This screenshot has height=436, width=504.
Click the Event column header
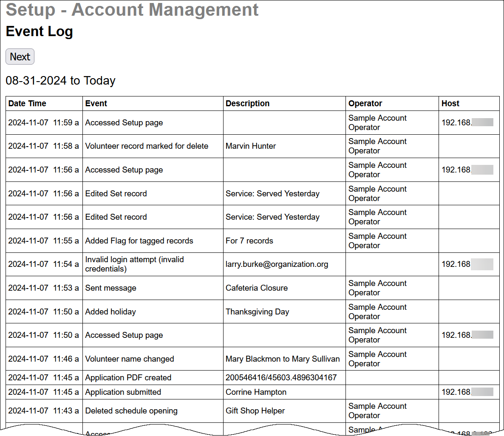pyautogui.click(x=95, y=103)
